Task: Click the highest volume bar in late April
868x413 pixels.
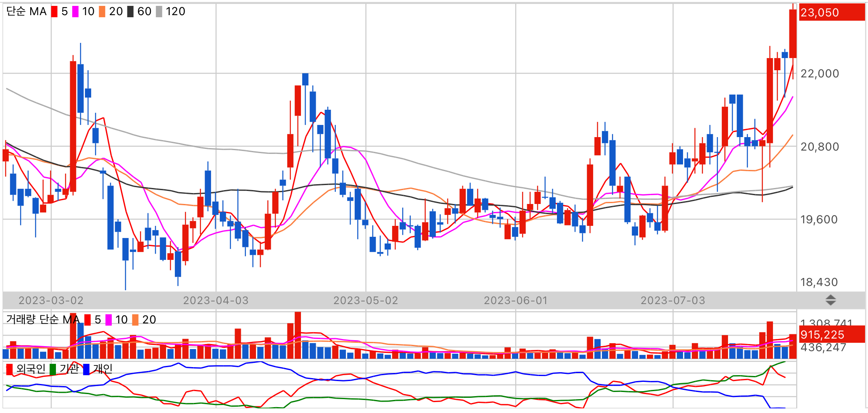Action: pos(298,335)
